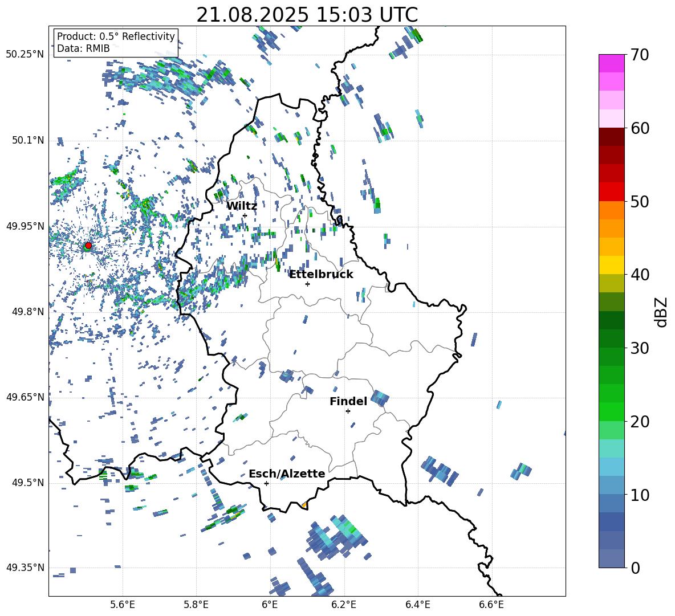
Task: Click the 6°E longitude label
Action: (270, 605)
